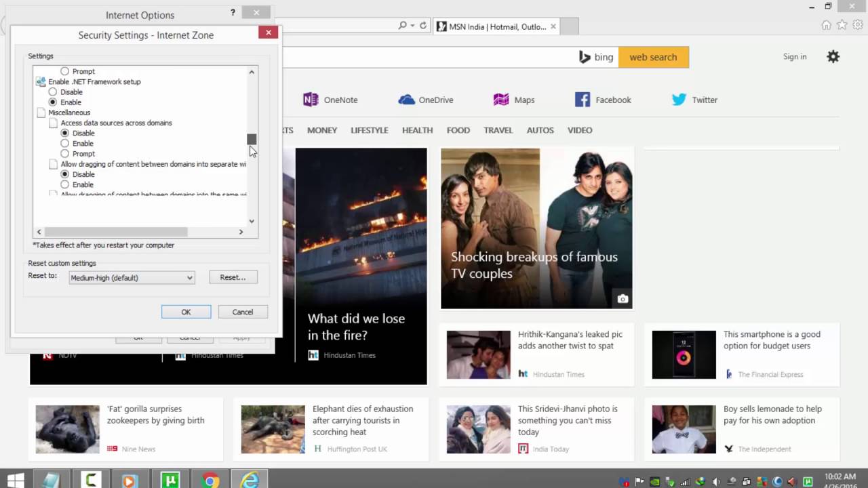Select Disable under Enable .NET Framework setup

[53, 92]
